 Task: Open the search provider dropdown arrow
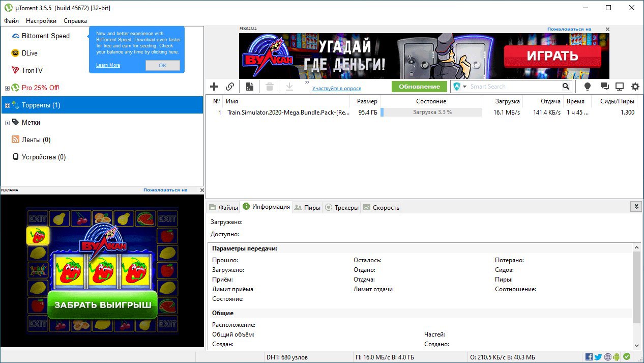[464, 87]
